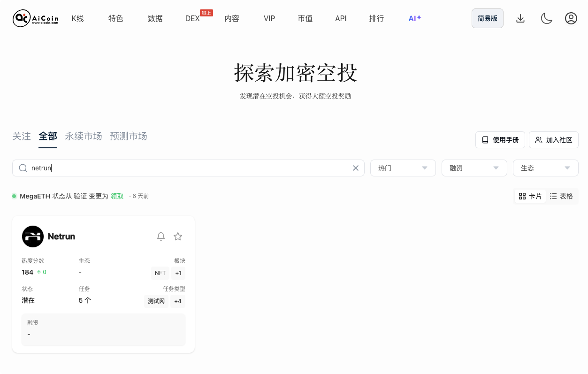
Task: Click the 5 个 tasks value
Action: [x=85, y=300]
